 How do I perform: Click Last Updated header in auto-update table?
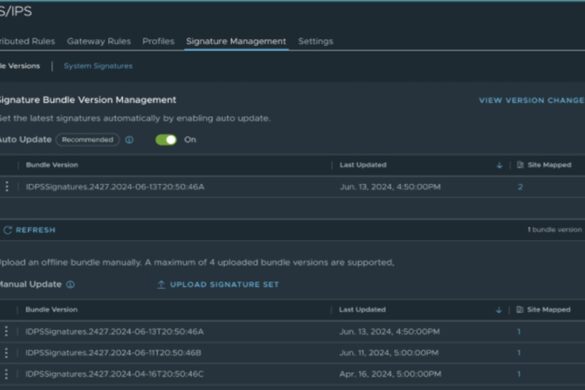click(x=363, y=165)
